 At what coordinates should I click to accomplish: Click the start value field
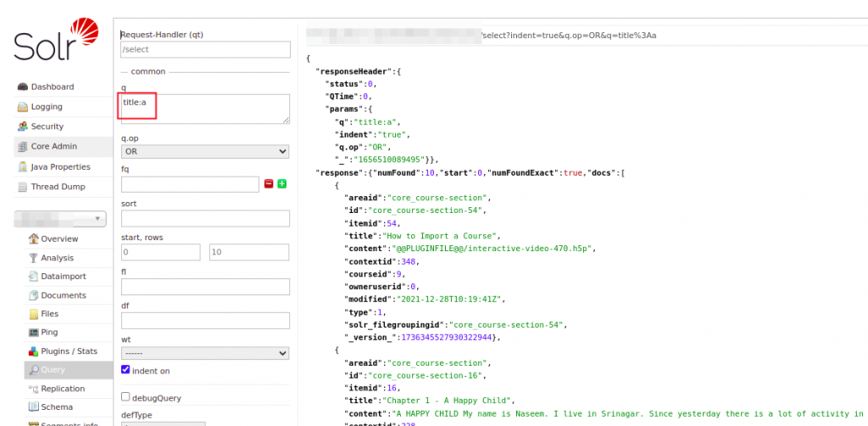click(x=160, y=252)
